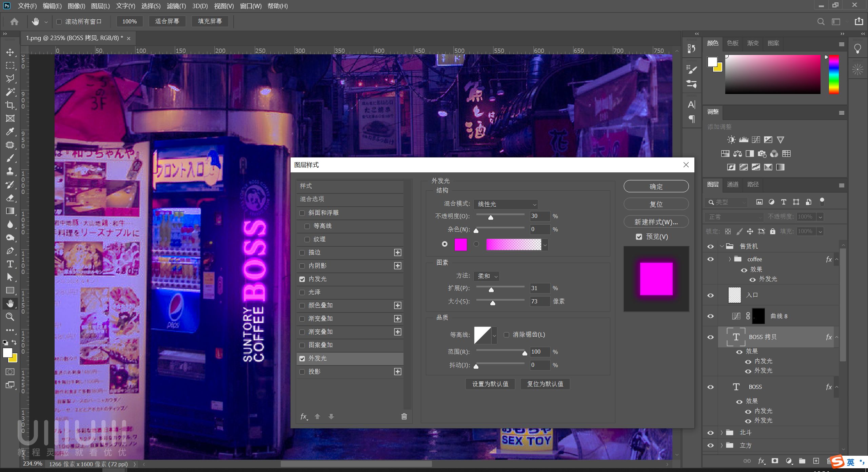868x472 pixels.
Task: Open 图像(I) menu
Action: click(x=76, y=6)
